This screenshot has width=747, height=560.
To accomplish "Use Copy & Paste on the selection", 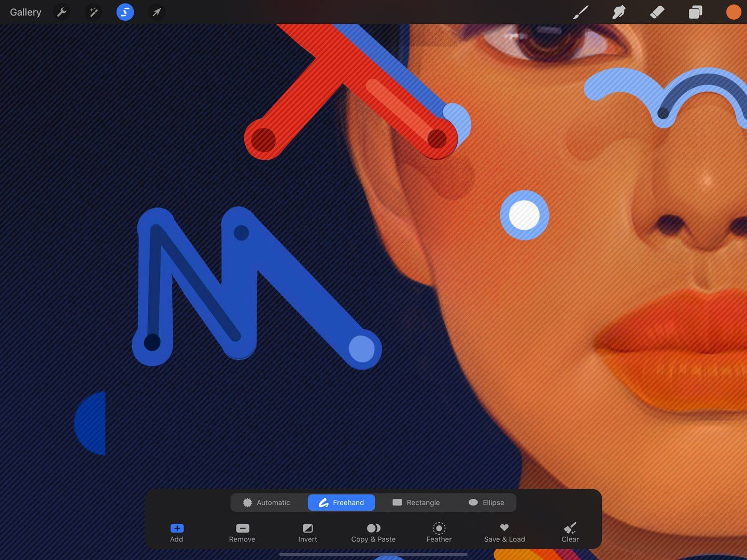I will (x=373, y=533).
